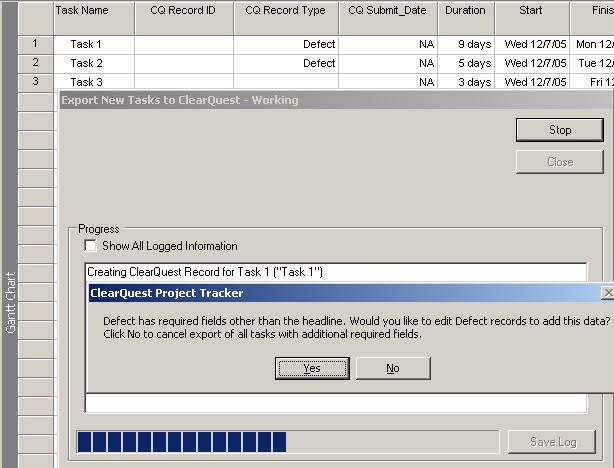Click Yes in ClearQuest Project Tracker dialog
Viewport: 614px width, 468px height.
pyautogui.click(x=312, y=368)
